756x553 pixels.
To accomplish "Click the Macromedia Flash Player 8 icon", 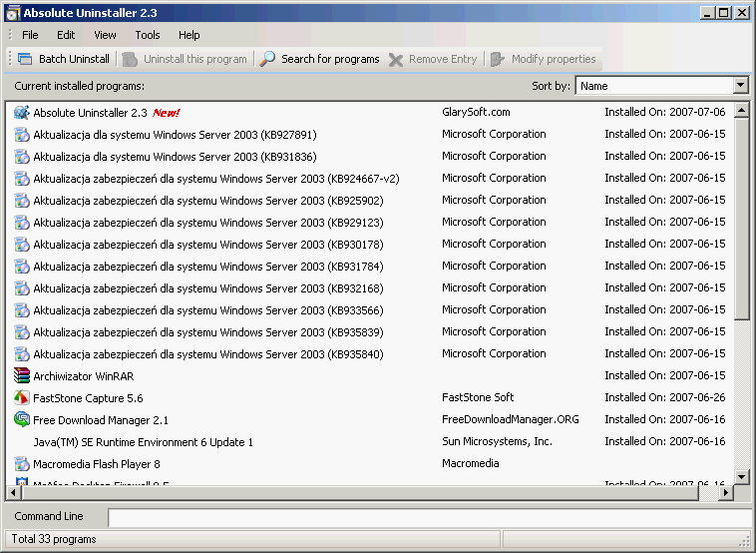I will 22,464.
